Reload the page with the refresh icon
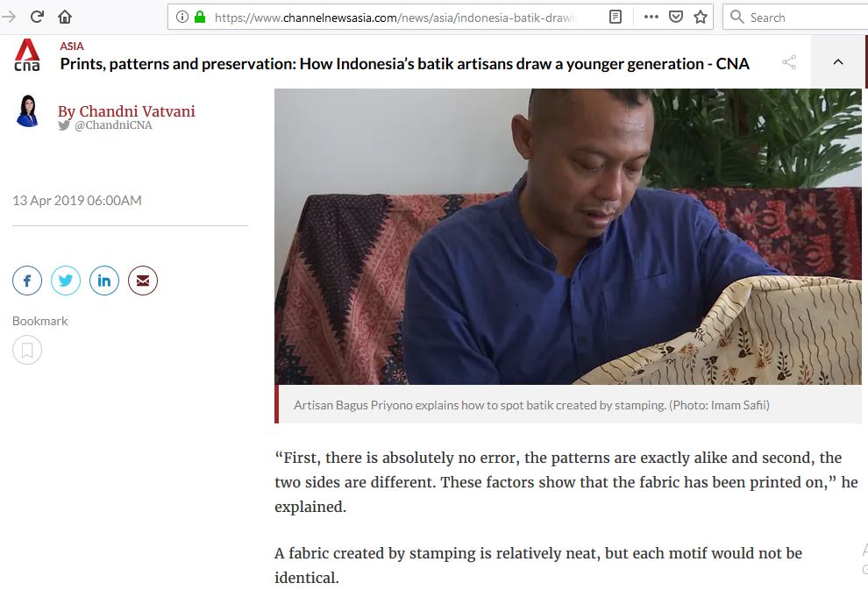This screenshot has width=868, height=597. [37, 17]
